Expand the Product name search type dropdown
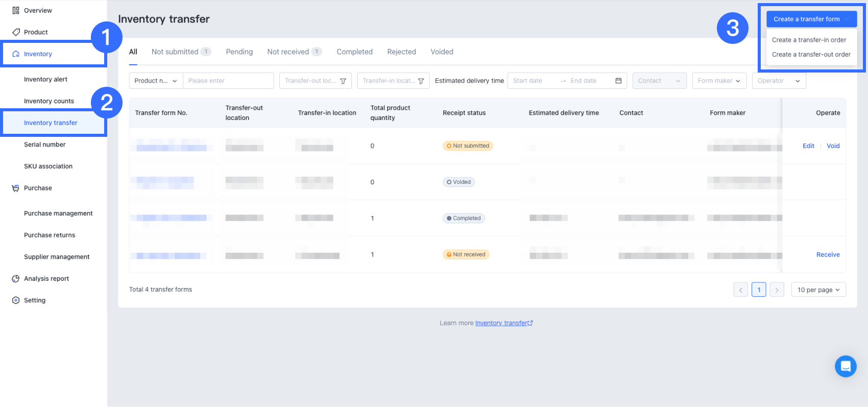 click(x=156, y=81)
